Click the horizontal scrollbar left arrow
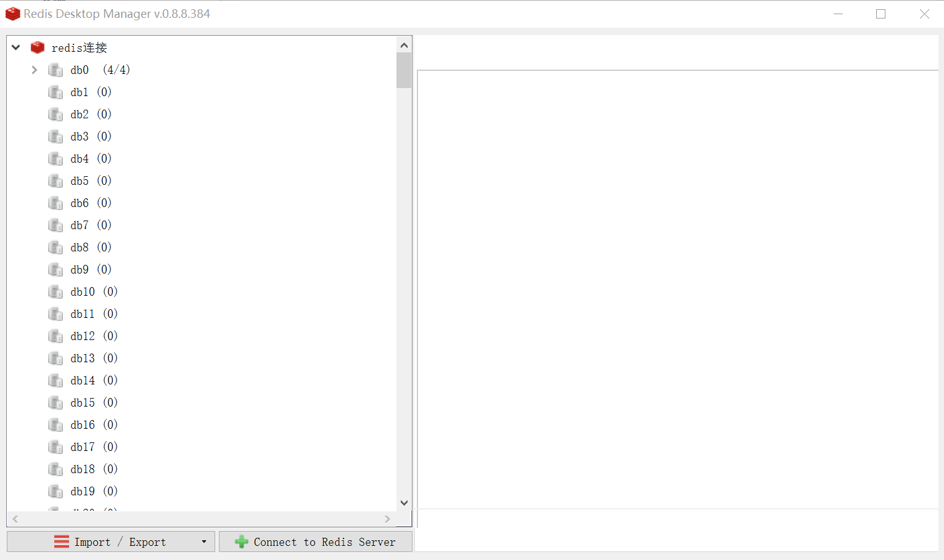The image size is (944, 560). coord(15,519)
